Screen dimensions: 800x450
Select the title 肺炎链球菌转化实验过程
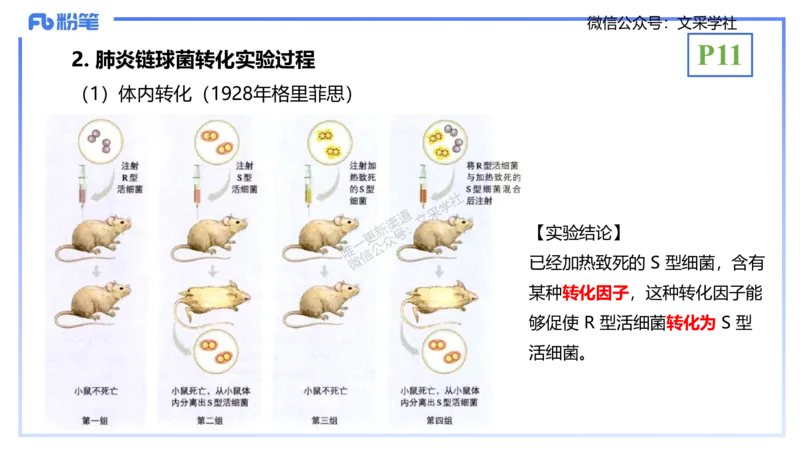pos(205,60)
